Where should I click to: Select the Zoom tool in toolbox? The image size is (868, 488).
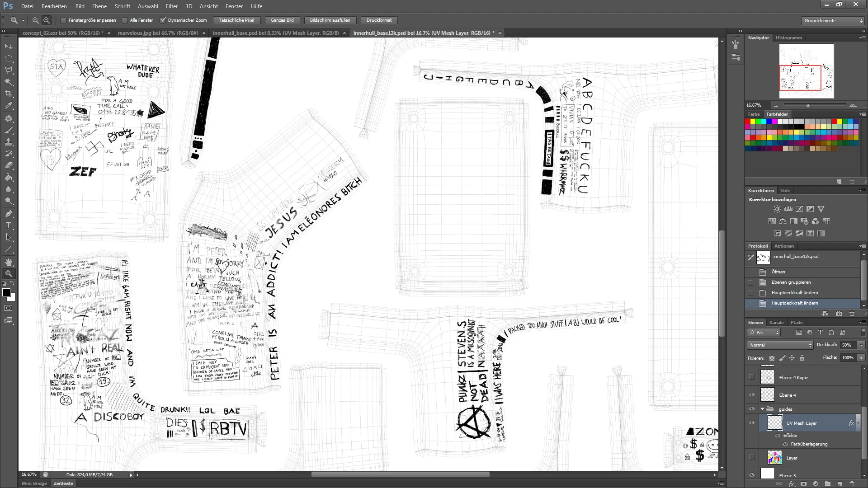coord(9,274)
